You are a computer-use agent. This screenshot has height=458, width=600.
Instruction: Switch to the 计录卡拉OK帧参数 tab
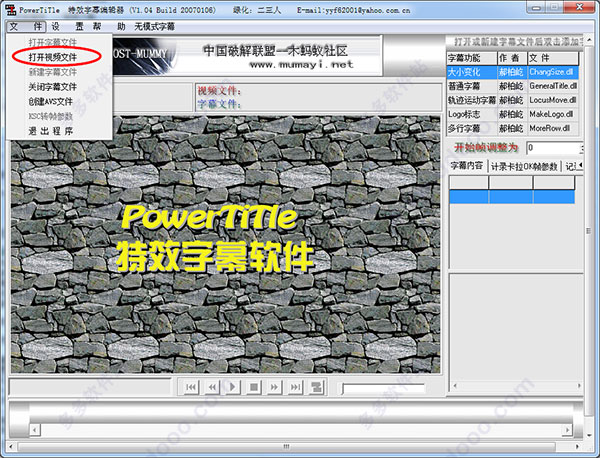[x=524, y=166]
